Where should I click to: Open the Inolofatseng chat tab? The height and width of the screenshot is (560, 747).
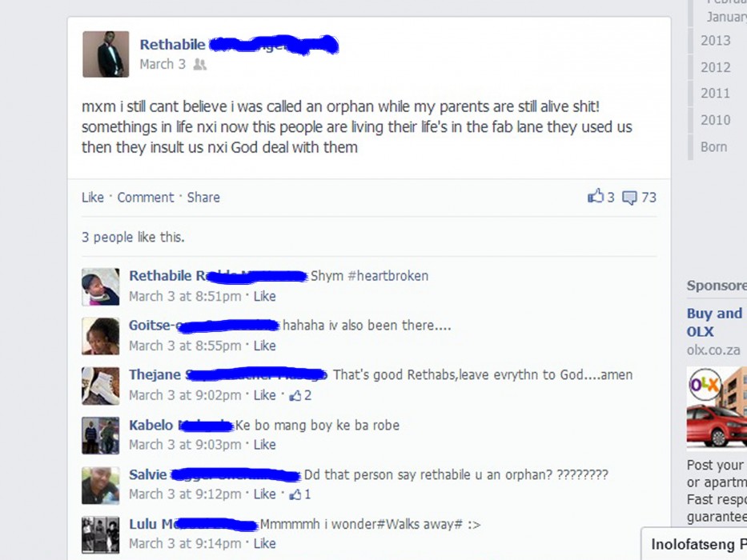tap(694, 544)
